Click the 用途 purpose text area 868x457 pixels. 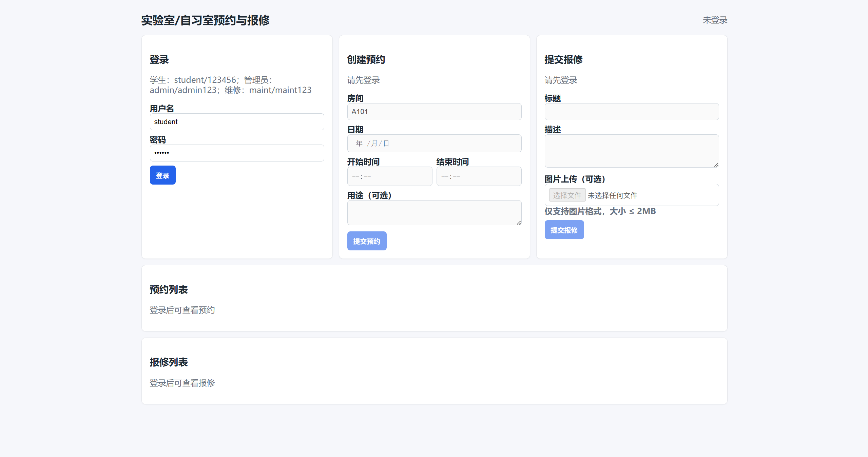pos(434,212)
